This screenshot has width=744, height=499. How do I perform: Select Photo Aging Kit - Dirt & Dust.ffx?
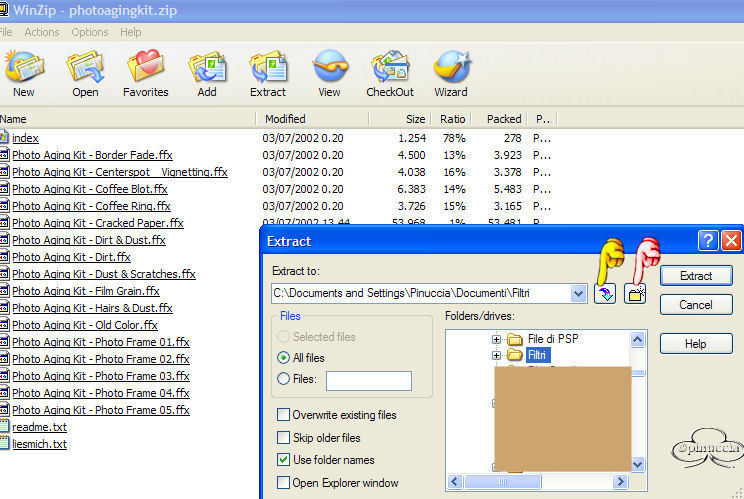(x=89, y=240)
